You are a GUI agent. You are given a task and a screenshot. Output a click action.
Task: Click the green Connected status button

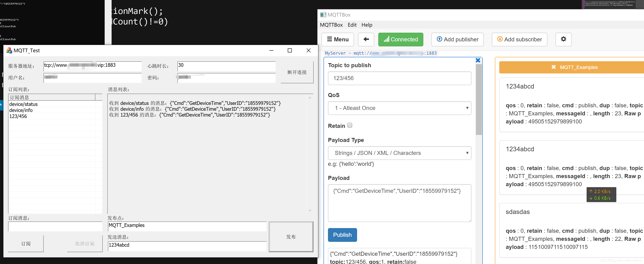coord(400,39)
